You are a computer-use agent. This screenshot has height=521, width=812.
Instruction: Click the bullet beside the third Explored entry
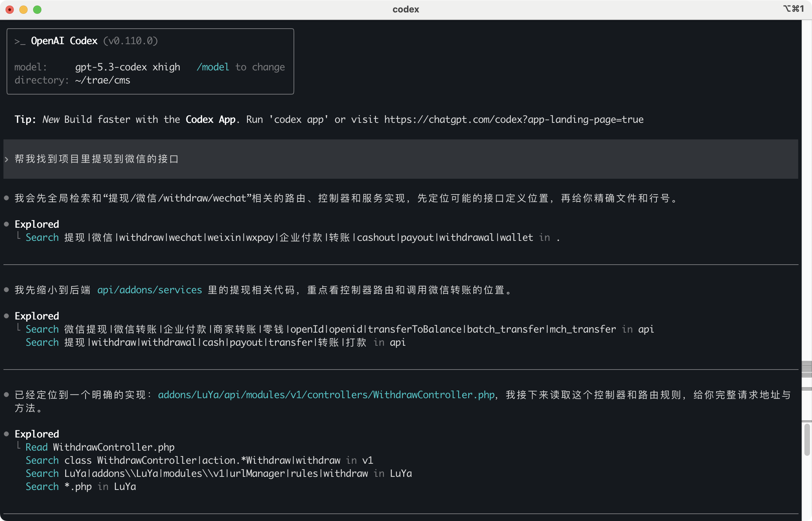point(7,434)
